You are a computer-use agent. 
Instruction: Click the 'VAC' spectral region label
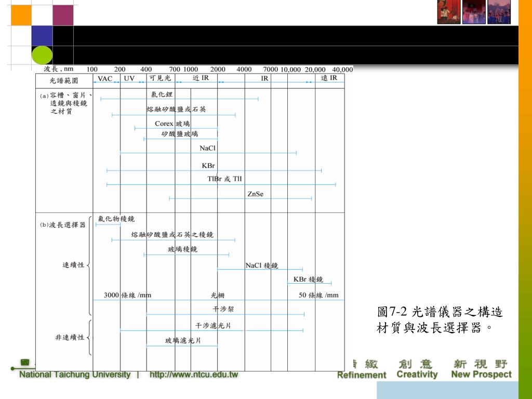pyautogui.click(x=105, y=79)
